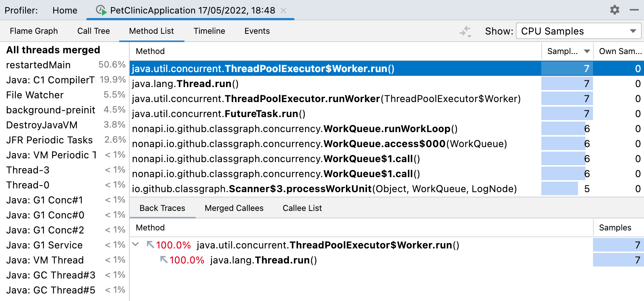Open the Events tab
644x301 pixels.
(x=257, y=31)
